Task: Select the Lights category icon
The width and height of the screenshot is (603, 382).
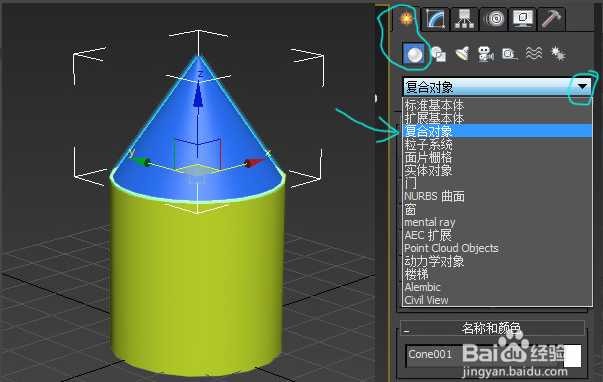Action: pyautogui.click(x=462, y=54)
